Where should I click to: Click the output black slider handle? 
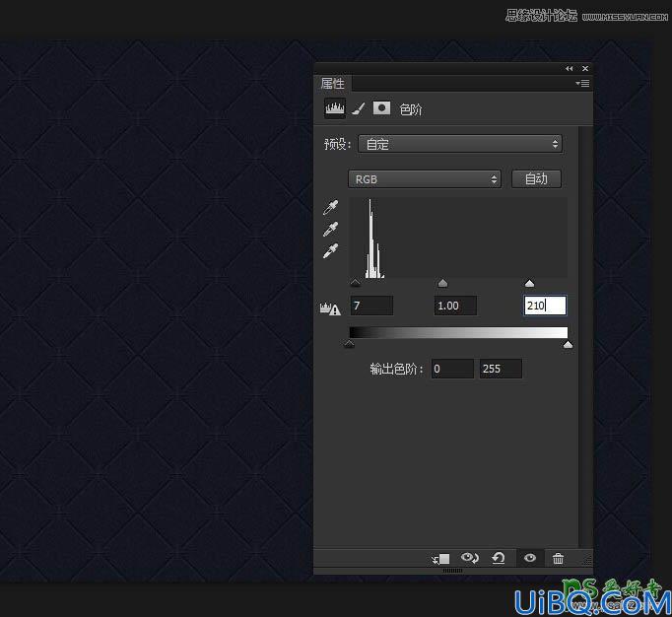[349, 344]
